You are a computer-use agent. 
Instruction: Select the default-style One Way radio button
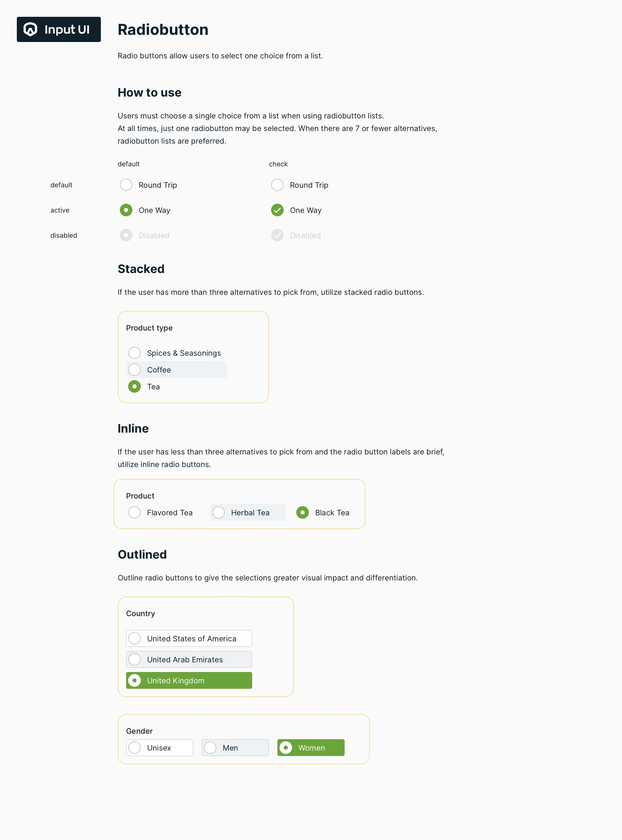click(126, 210)
